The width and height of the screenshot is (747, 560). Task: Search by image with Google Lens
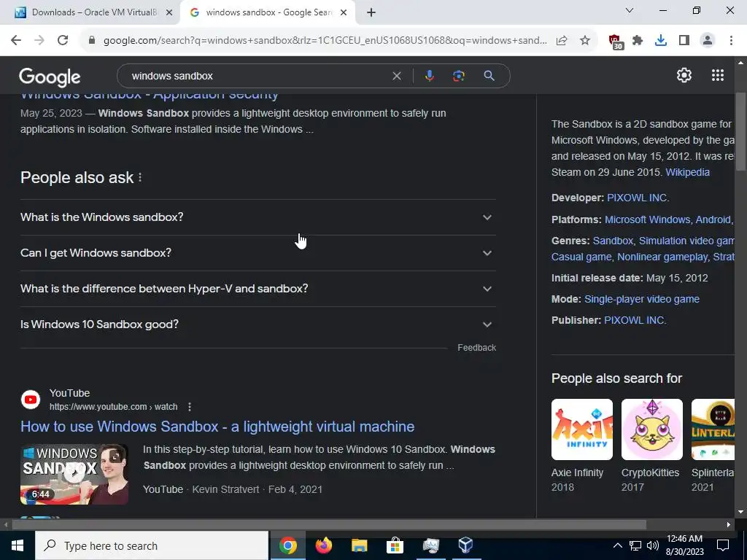[458, 76]
